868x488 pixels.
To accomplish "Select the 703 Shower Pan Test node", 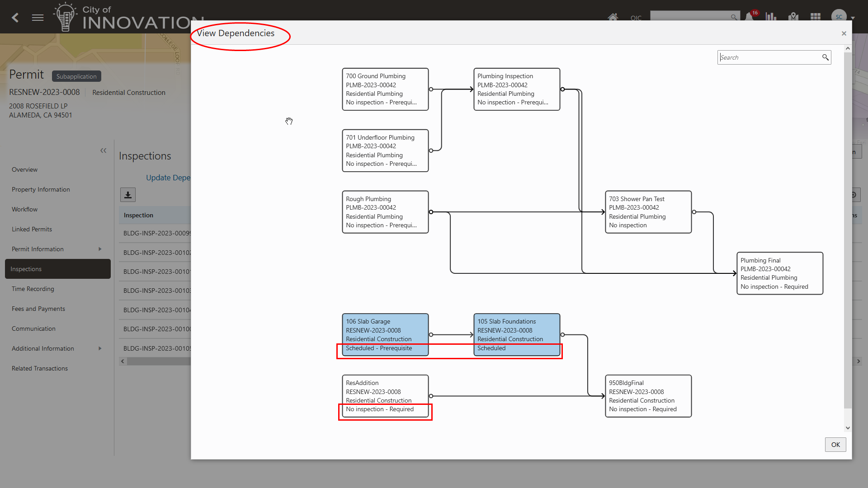I will tap(648, 212).
